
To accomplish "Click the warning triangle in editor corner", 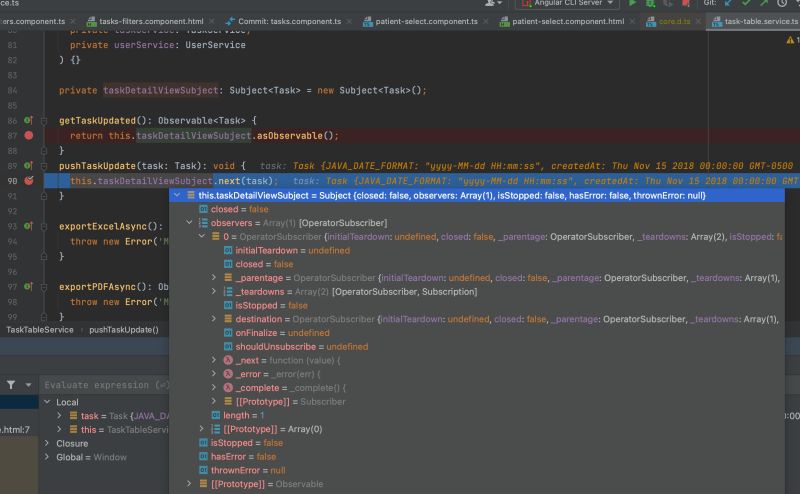I will [790, 40].
